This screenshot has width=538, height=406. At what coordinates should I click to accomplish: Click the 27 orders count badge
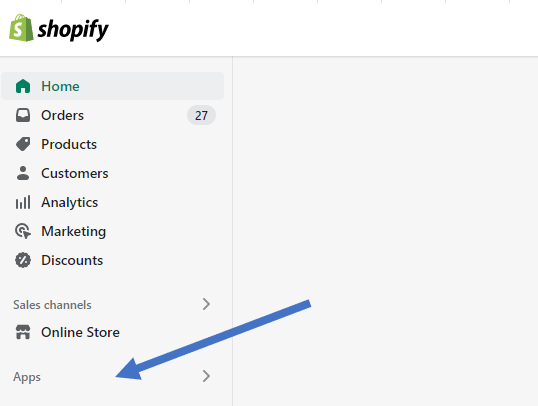tap(201, 115)
